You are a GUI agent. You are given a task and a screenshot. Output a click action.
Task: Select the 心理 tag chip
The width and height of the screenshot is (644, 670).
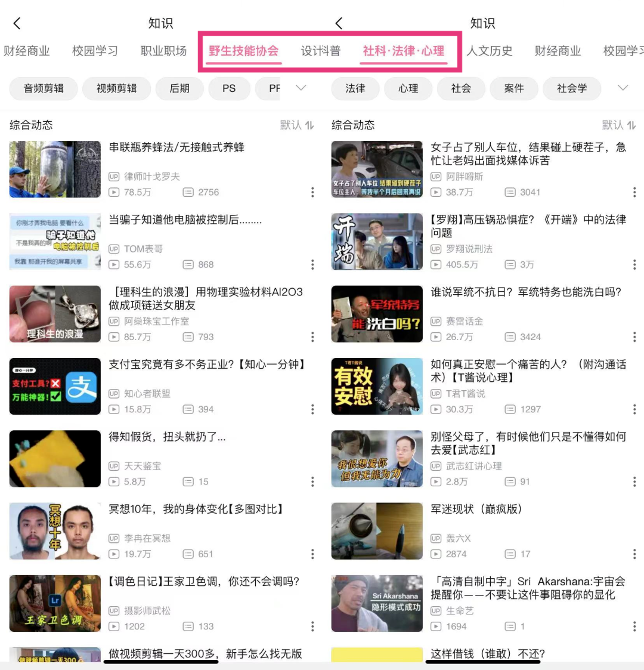pos(408,88)
